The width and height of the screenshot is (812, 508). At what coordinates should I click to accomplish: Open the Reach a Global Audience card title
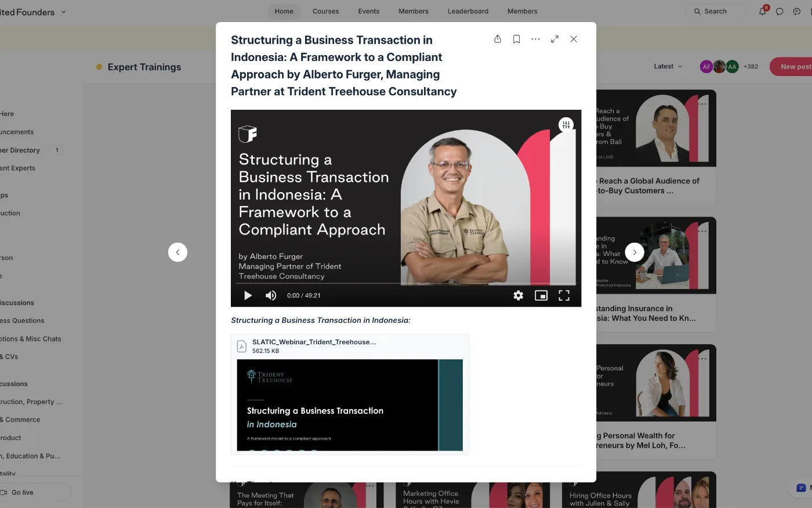click(648, 186)
